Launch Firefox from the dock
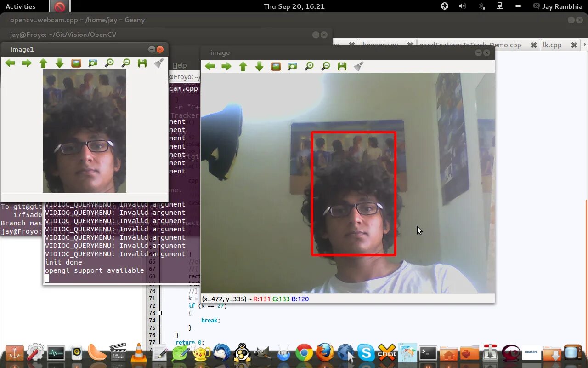588x368 pixels. pos(325,353)
